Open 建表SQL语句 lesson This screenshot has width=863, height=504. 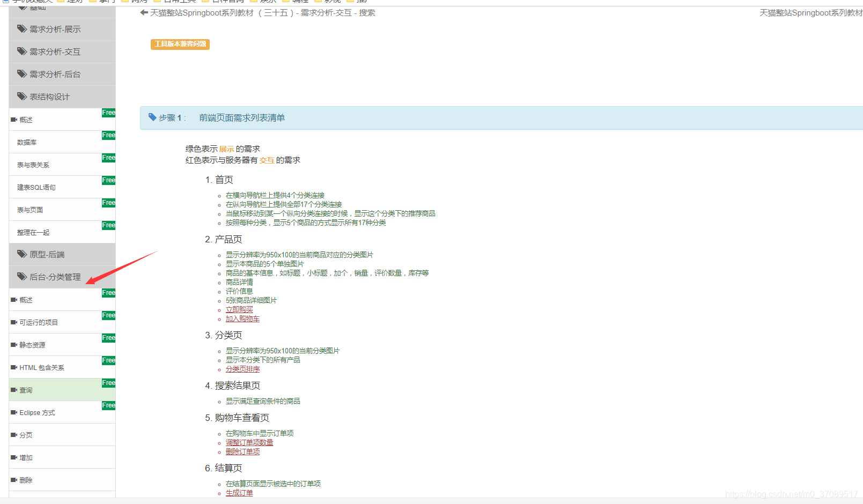[x=62, y=187]
